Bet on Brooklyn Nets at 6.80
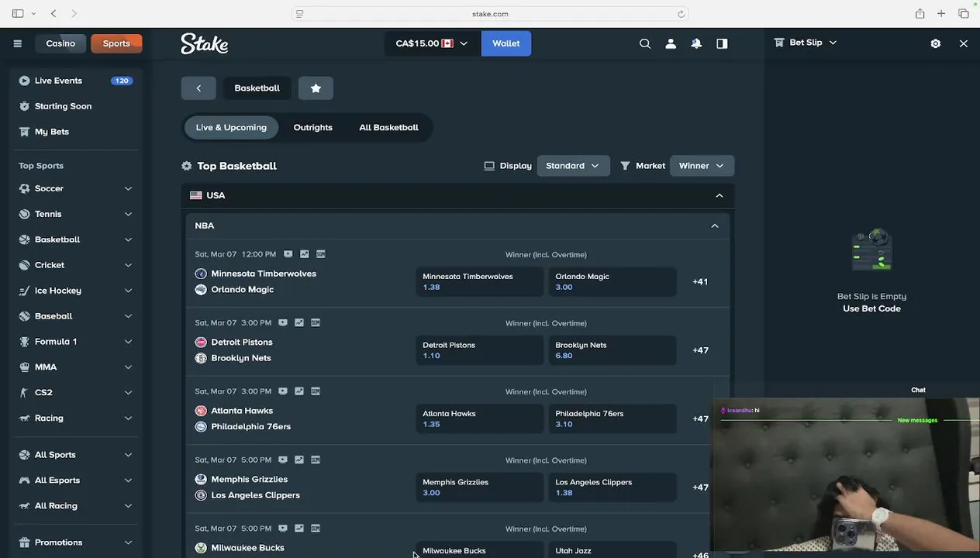The height and width of the screenshot is (558, 980). (x=612, y=350)
